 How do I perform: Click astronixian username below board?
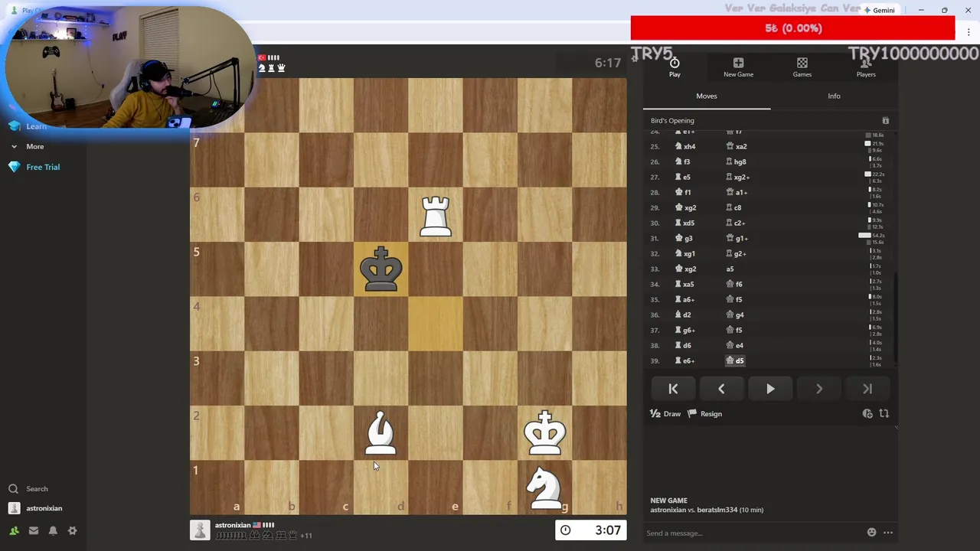[233, 526]
